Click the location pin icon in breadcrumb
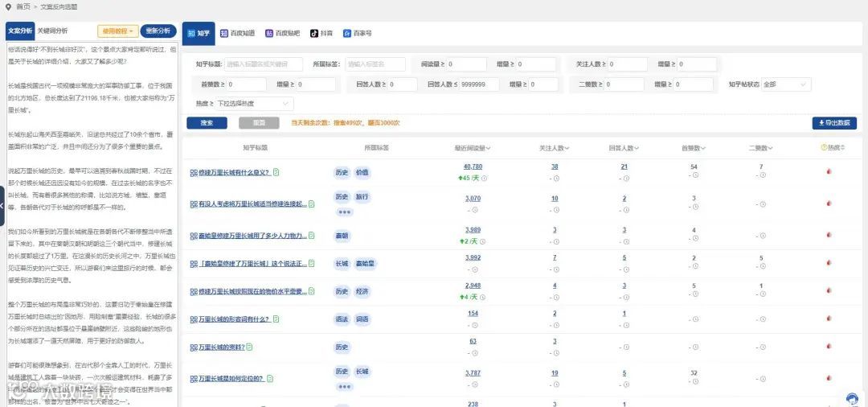868x407 pixels. click(8, 6)
